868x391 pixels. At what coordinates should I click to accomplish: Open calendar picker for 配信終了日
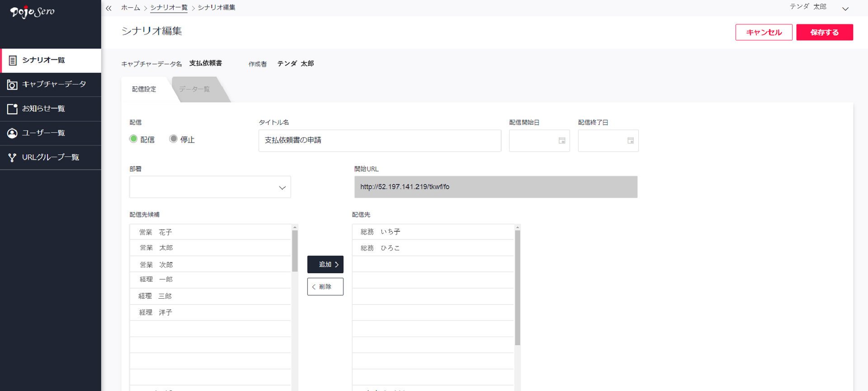point(631,141)
